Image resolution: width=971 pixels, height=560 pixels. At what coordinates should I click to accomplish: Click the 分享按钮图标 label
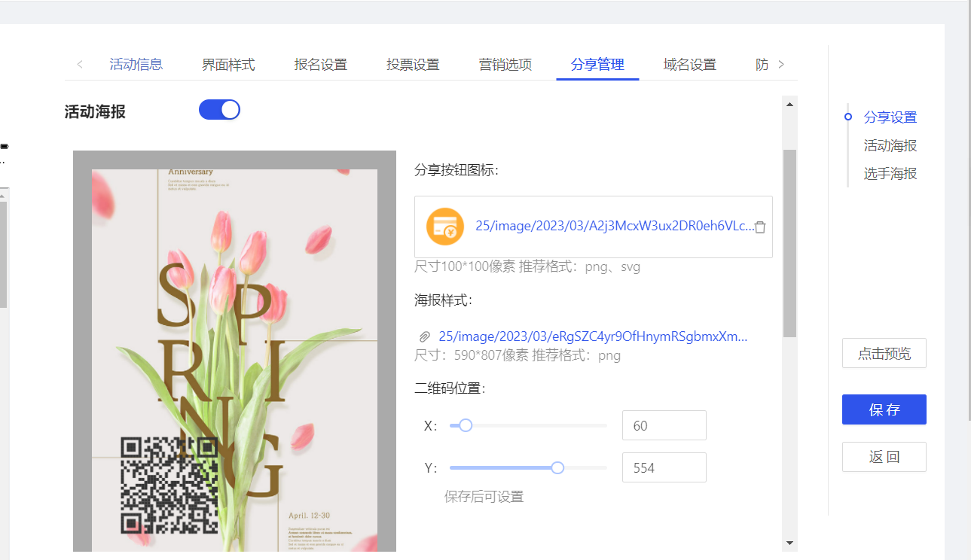point(457,171)
